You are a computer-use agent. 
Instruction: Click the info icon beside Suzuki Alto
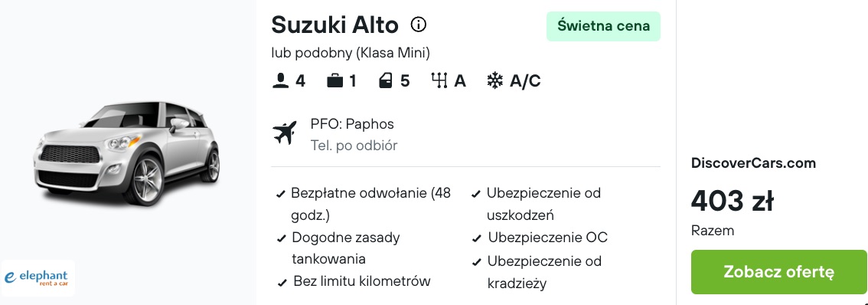click(x=419, y=25)
